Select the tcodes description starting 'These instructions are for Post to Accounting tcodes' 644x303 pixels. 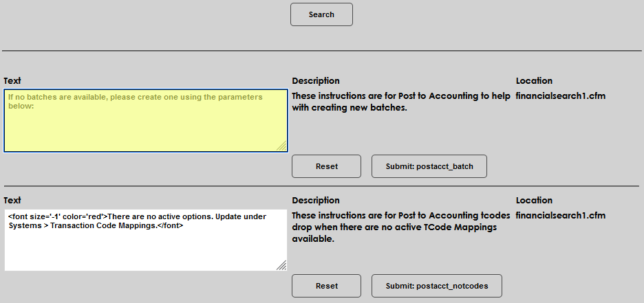click(401, 227)
